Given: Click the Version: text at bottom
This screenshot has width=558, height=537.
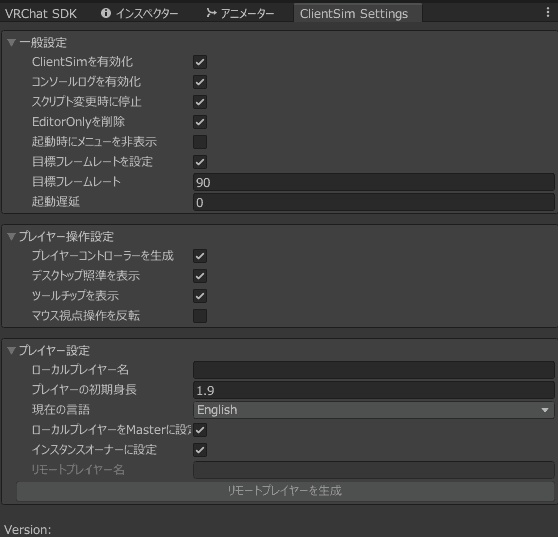Looking at the screenshot, I should (x=28, y=530).
